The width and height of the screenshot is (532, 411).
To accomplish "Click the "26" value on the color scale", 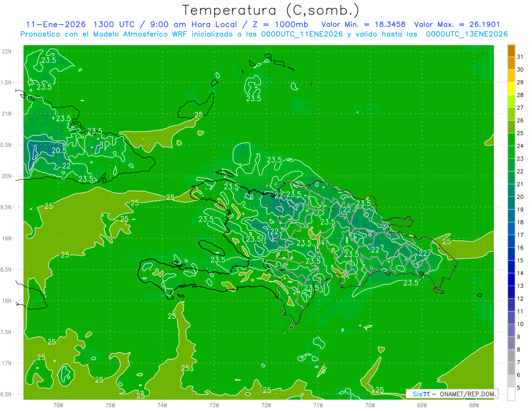I will (520, 120).
